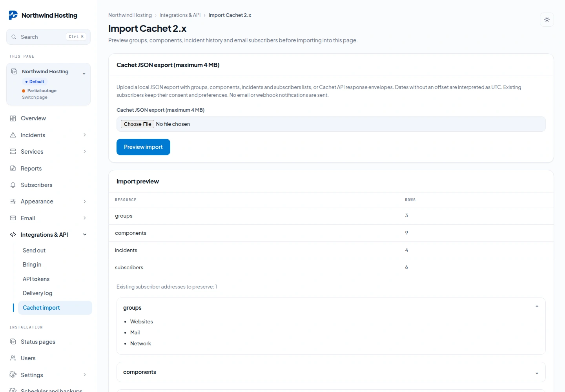
Task: Click the Settings gear icon
Action: point(13,375)
